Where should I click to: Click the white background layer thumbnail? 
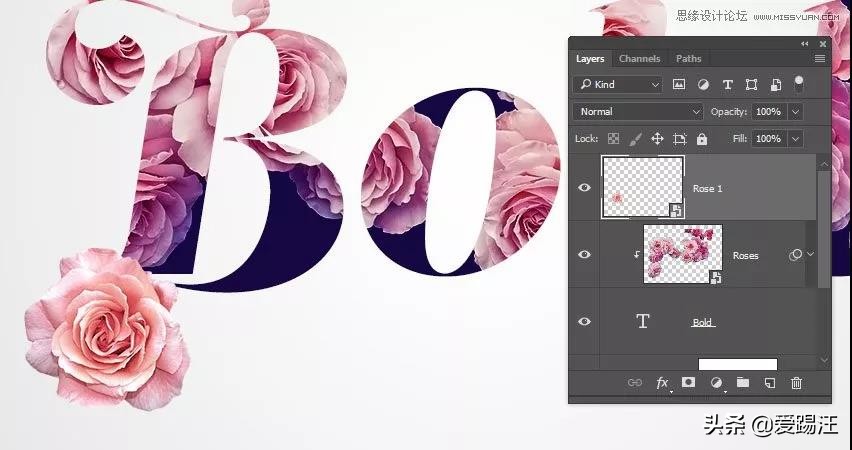[x=737, y=364]
